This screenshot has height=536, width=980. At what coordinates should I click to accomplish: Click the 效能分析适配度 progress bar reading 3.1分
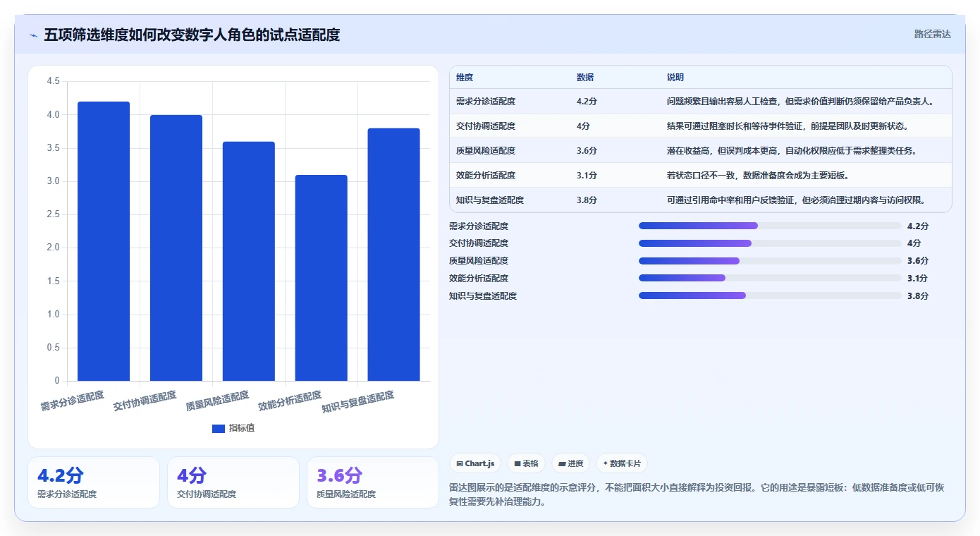click(770, 278)
